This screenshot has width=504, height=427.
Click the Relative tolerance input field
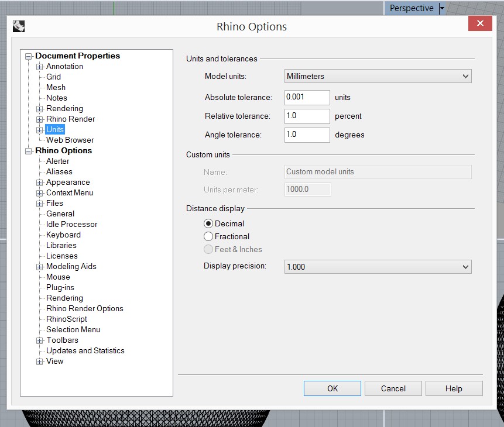coord(307,116)
